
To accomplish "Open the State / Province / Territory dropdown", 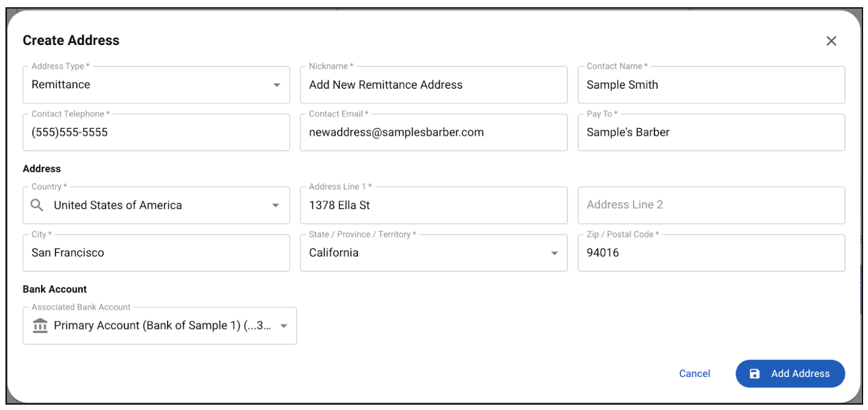I will click(x=554, y=253).
